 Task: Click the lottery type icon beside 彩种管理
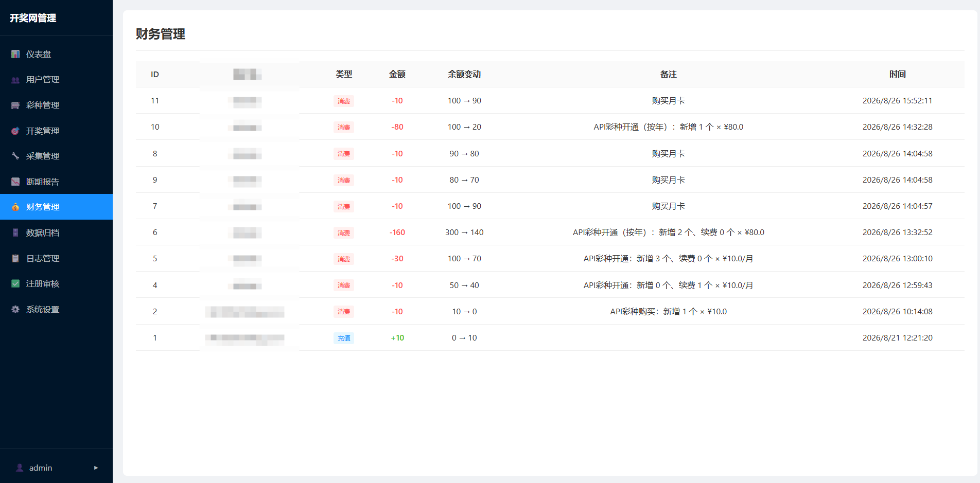(x=15, y=105)
